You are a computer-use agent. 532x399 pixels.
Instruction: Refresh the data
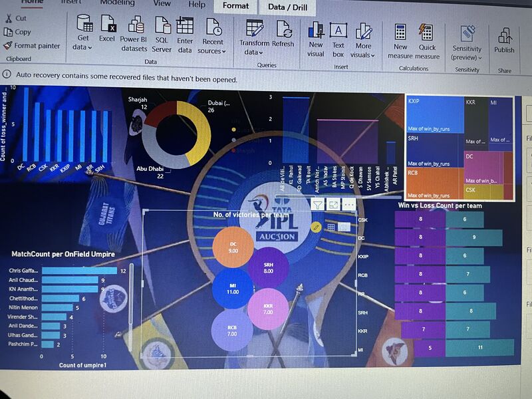point(283,34)
